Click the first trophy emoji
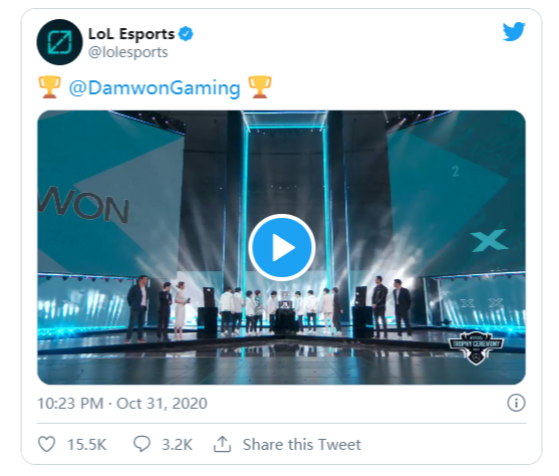Image resolution: width=559 pixels, height=476 pixels. pyautogui.click(x=49, y=87)
